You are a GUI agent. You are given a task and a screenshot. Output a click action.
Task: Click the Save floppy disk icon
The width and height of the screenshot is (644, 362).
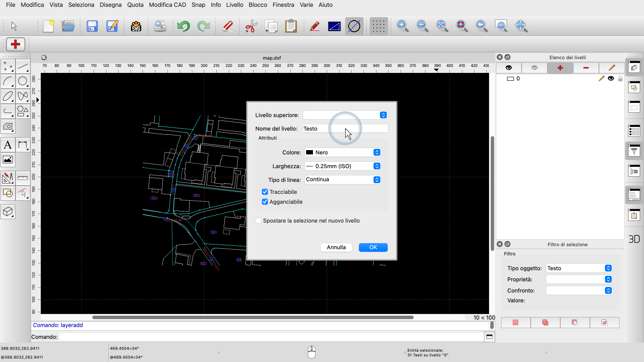92,27
